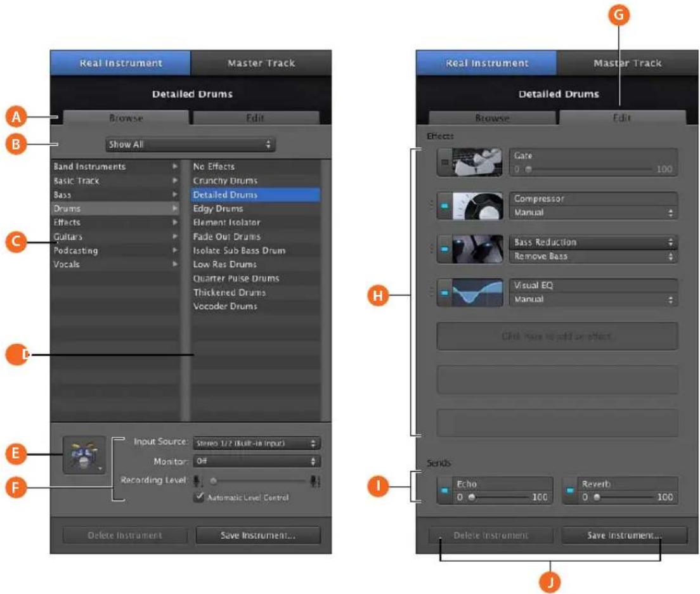700x594 pixels.
Task: Select the Drums category
Action: 115,209
